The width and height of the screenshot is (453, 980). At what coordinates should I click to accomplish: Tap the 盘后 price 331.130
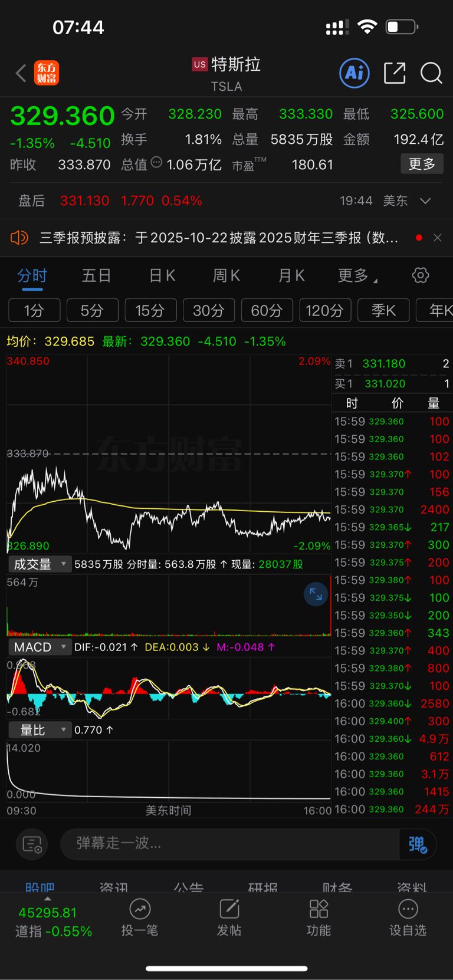[84, 201]
